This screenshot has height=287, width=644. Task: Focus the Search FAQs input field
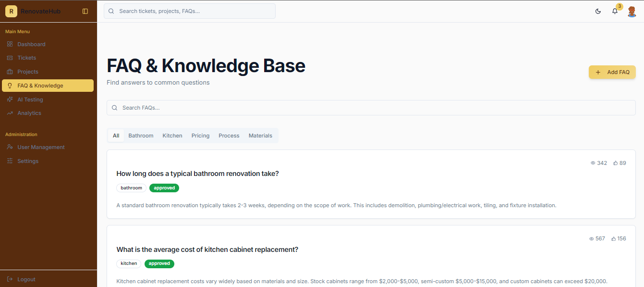[371, 108]
